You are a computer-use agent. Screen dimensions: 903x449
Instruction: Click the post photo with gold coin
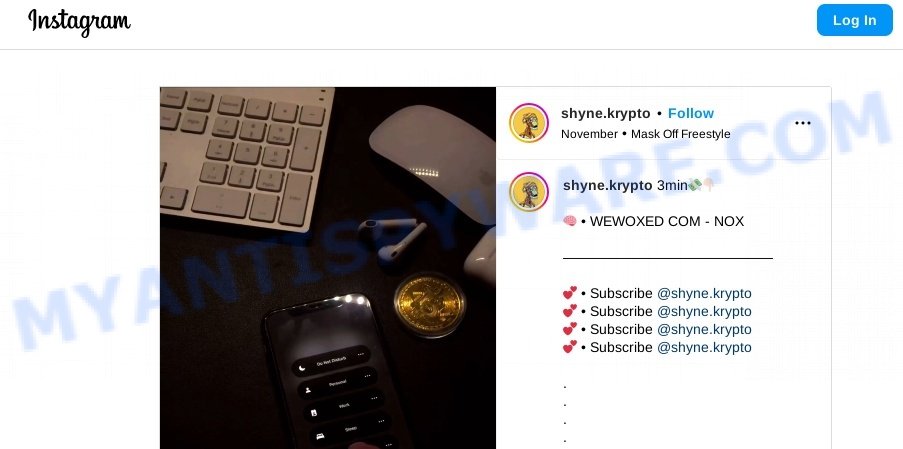pos(328,268)
